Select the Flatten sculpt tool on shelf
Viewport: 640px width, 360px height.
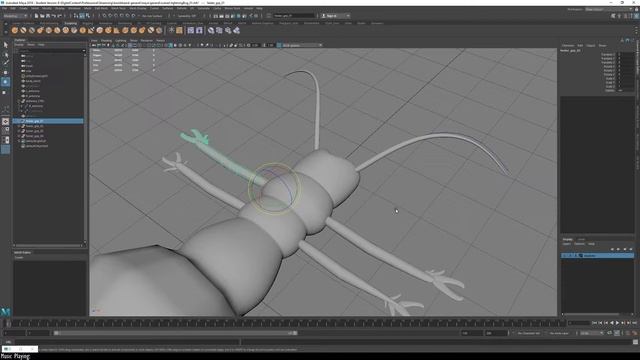coord(57,30)
